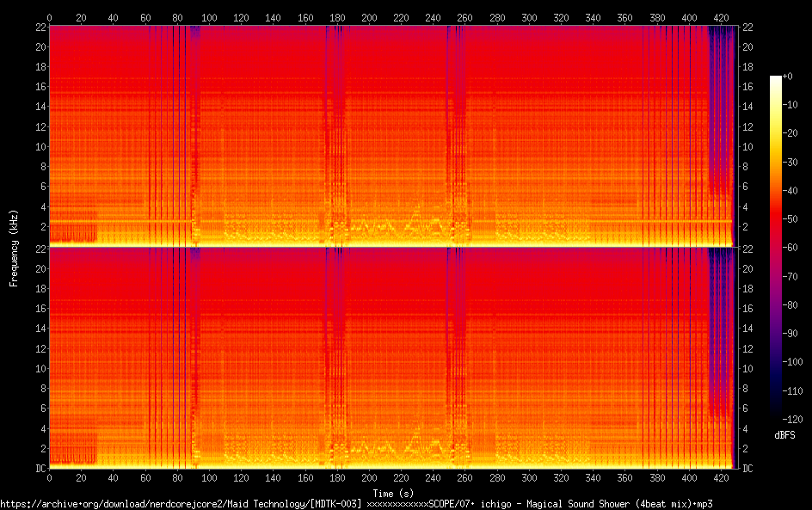Click the -30 label on the dBFS scale
This screenshot has width=812, height=510.
coord(788,163)
